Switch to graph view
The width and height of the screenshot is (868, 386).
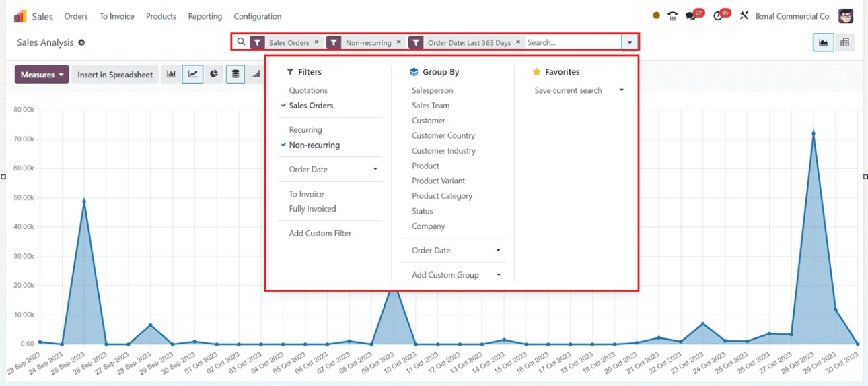[x=824, y=42]
